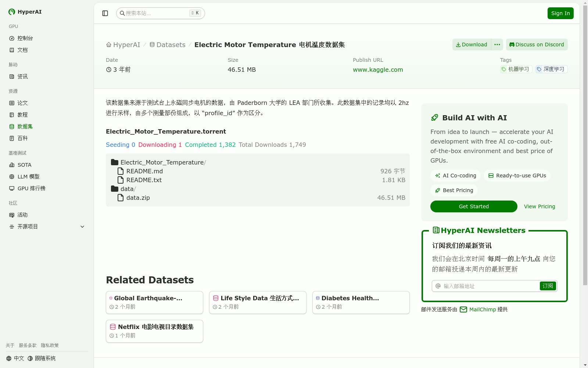Click the SOTA benchmark icon
588x368 pixels.
[x=12, y=165]
